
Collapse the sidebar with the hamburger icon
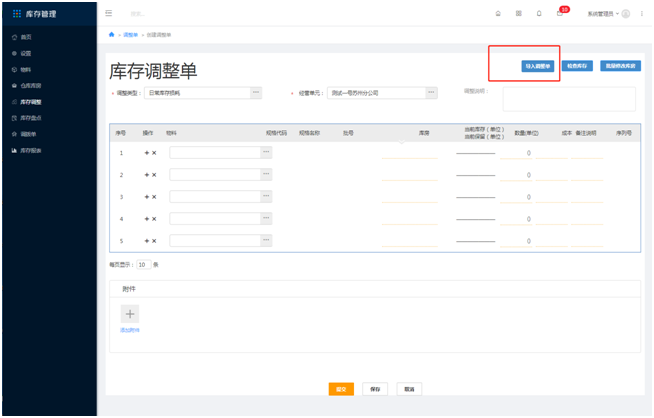[108, 13]
